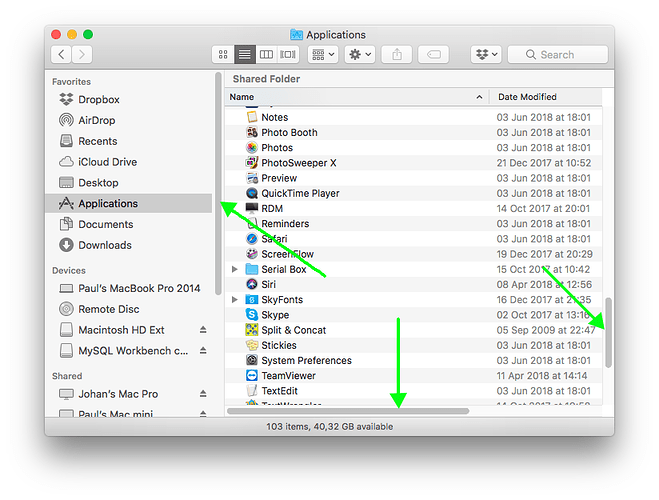Open the Action gear menu
This screenshot has height=500, width=659.
[359, 55]
